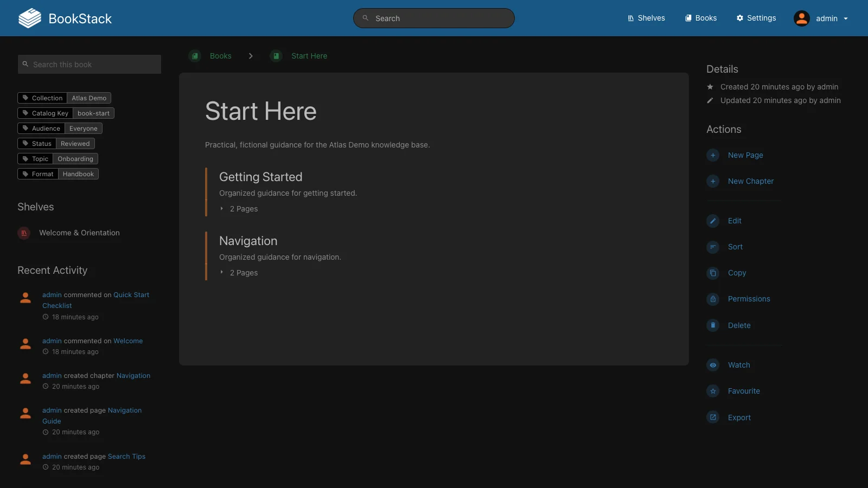Click the Start Here breadcrumb book icon
The width and height of the screenshot is (868, 488).
click(276, 56)
